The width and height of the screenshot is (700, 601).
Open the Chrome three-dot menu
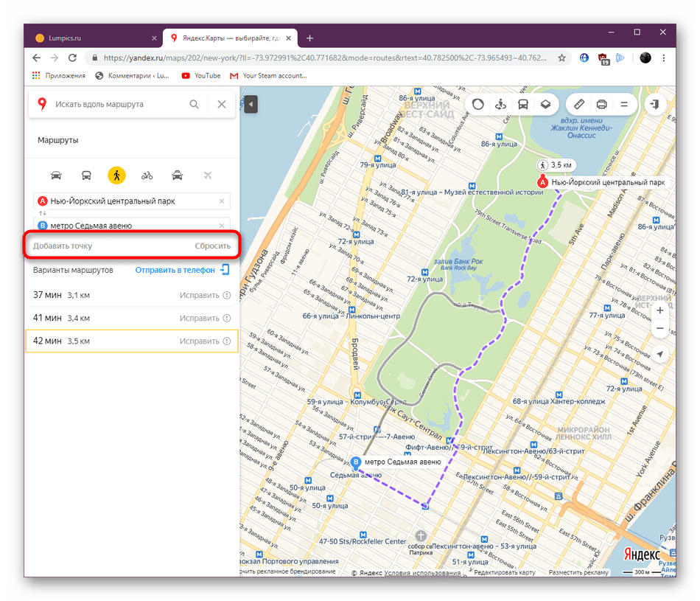664,58
